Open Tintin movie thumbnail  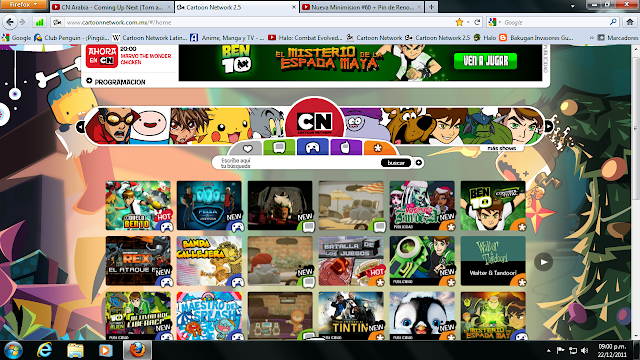(351, 316)
